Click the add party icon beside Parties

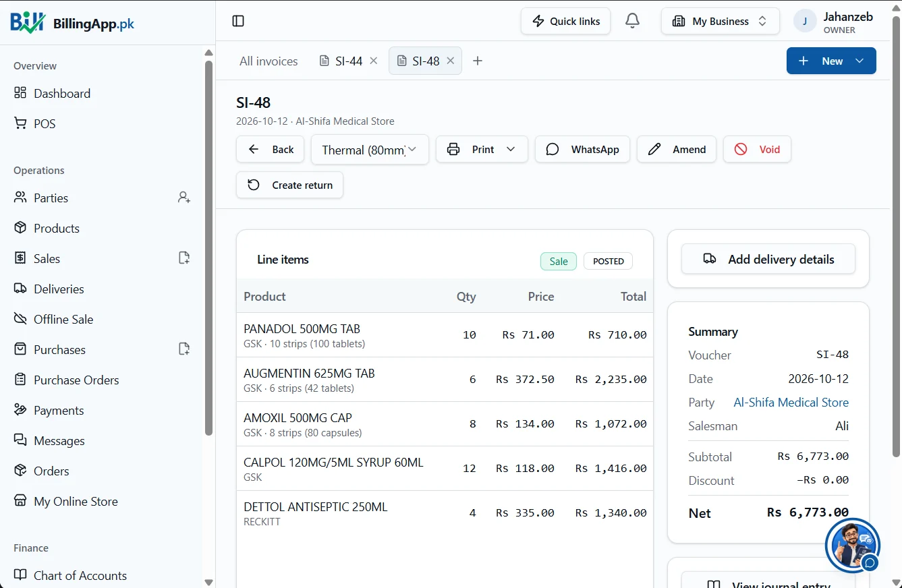(x=184, y=198)
